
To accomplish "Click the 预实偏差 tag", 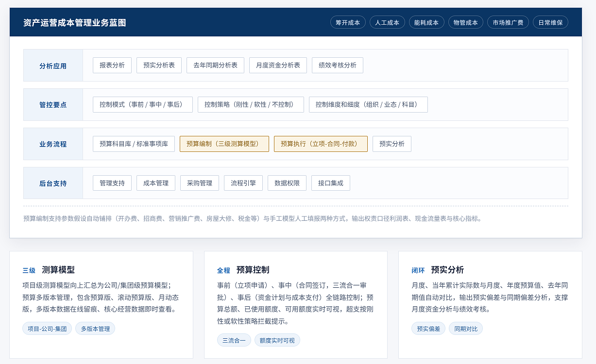I will coord(429,329).
